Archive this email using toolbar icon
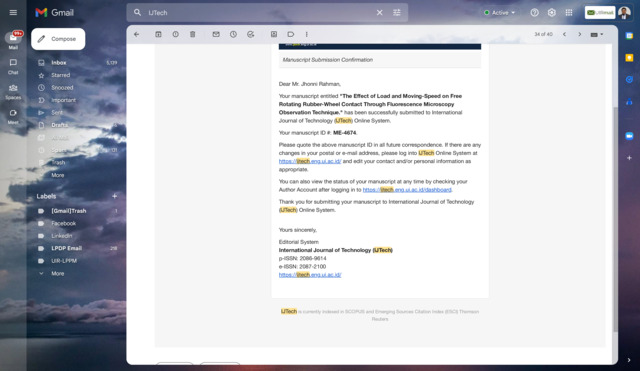This screenshot has width=640, height=371. pos(158,35)
